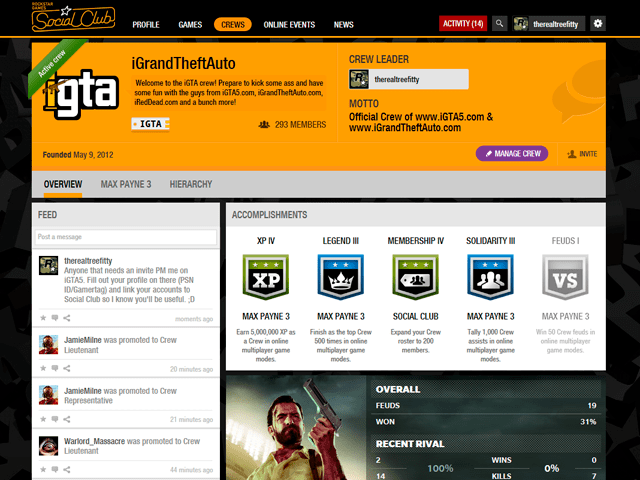Click the iGTA crew emblem

click(81, 94)
